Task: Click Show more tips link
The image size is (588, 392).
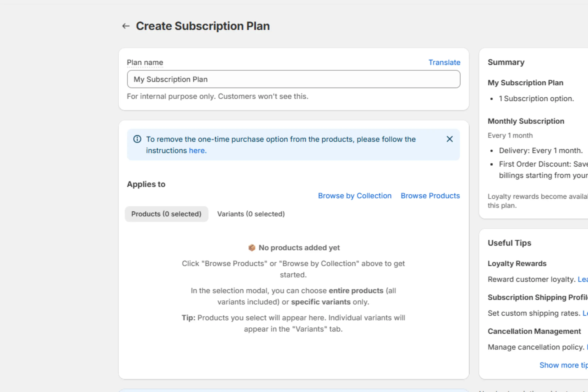Action: click(563, 365)
